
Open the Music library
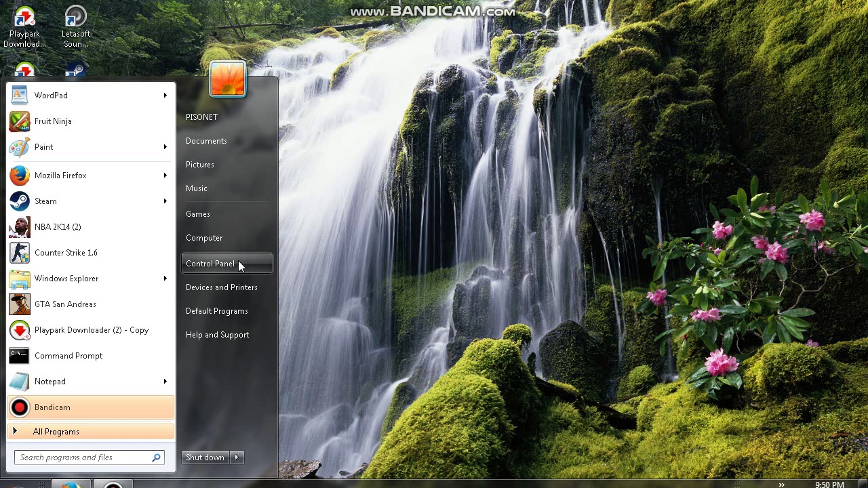pyautogui.click(x=226, y=188)
